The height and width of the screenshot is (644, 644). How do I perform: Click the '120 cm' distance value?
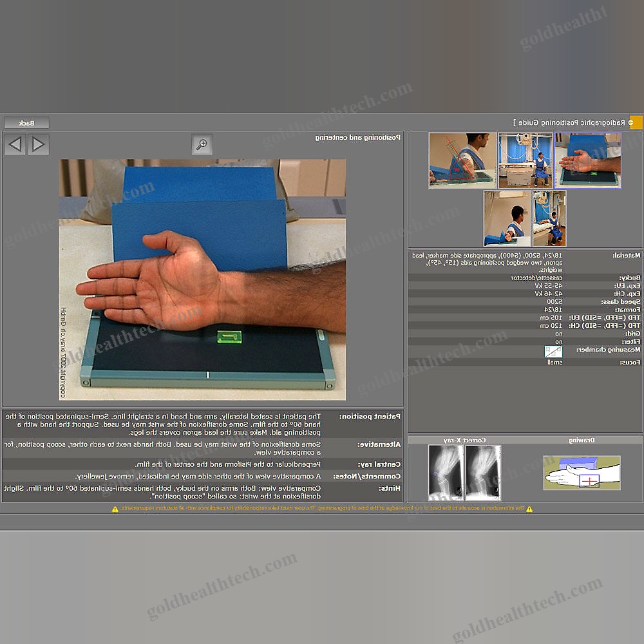click(x=551, y=325)
